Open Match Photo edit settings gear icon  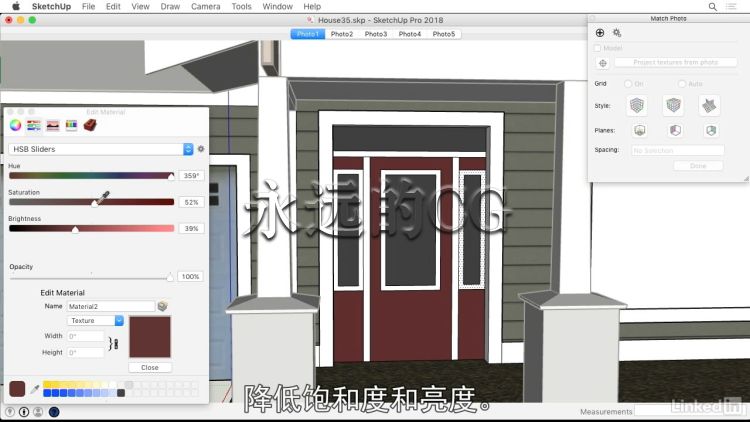617,33
